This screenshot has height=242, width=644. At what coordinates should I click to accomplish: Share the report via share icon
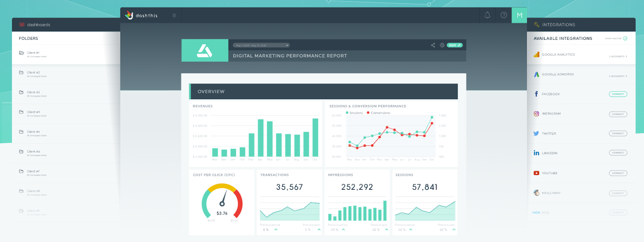tap(433, 45)
